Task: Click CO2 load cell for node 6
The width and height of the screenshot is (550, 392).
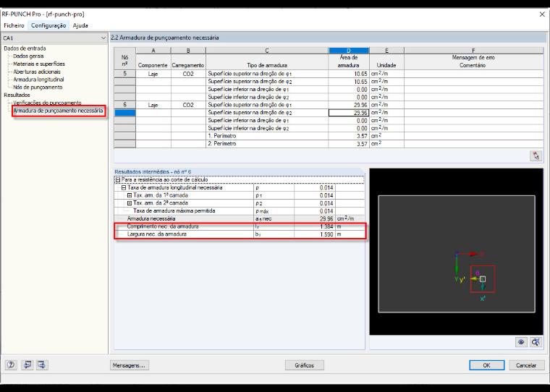Action: (x=188, y=104)
